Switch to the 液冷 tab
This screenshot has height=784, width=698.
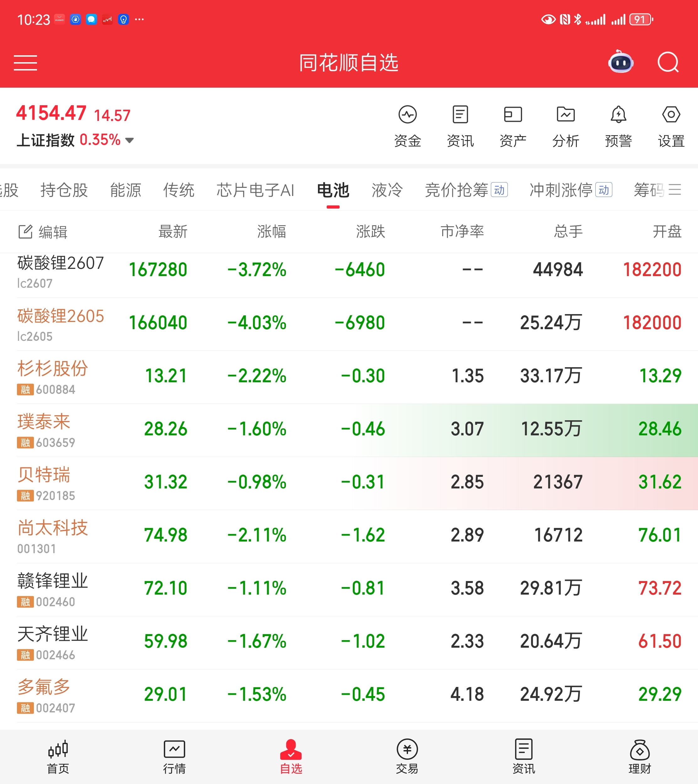tap(387, 190)
